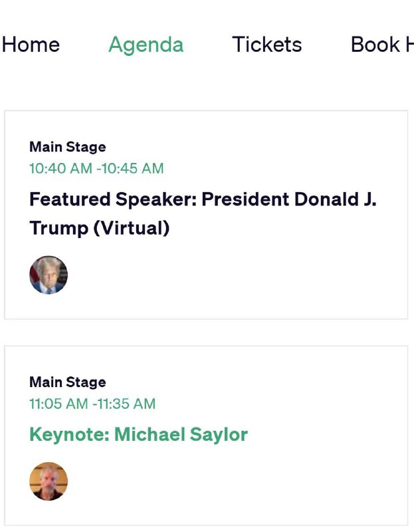Open the Keynote: Michael Saylor session link
414x532 pixels.
[x=138, y=435]
